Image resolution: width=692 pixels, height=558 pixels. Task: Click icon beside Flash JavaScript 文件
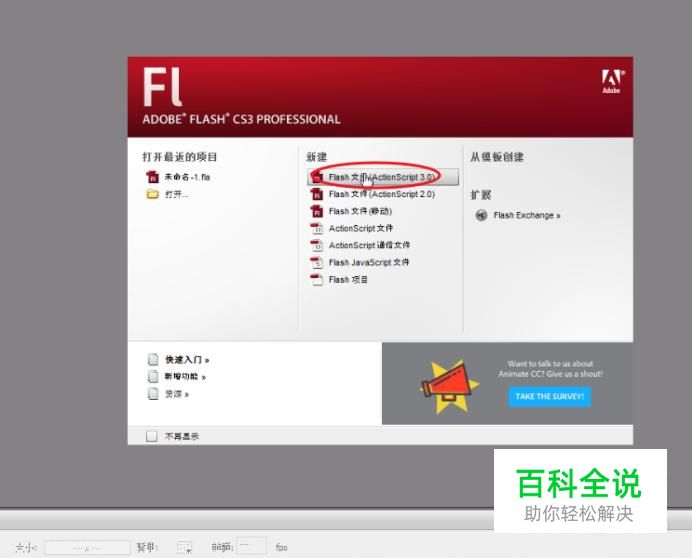pos(317,263)
